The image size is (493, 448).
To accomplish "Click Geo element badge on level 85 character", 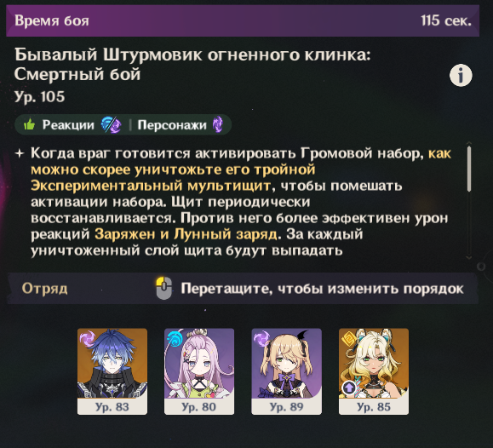I will click(x=349, y=339).
